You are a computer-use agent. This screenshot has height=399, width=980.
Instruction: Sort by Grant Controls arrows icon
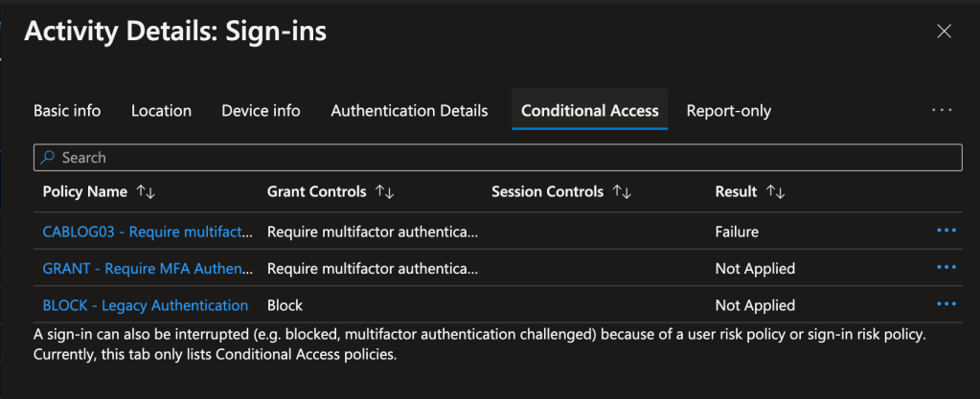(384, 192)
